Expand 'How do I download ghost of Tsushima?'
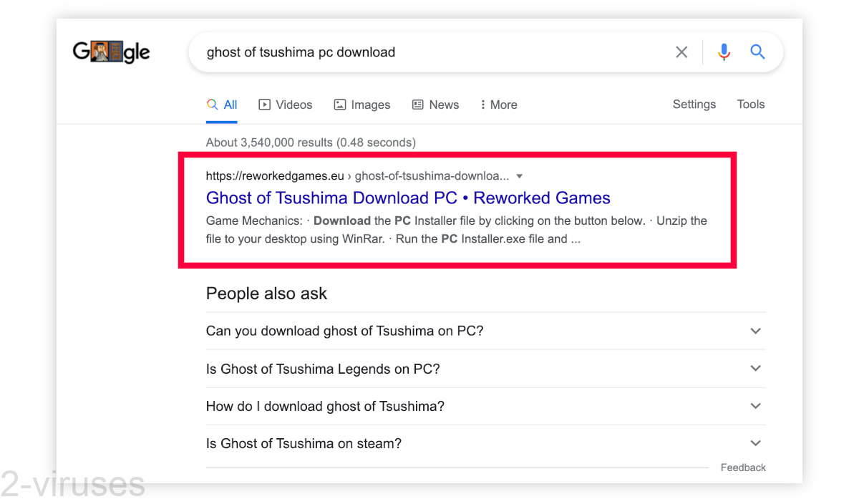The width and height of the screenshot is (859, 504). pyautogui.click(x=755, y=406)
